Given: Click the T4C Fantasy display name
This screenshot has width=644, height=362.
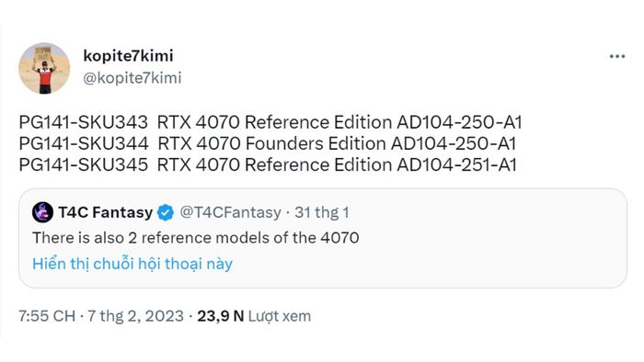Looking at the screenshot, I should tap(106, 212).
